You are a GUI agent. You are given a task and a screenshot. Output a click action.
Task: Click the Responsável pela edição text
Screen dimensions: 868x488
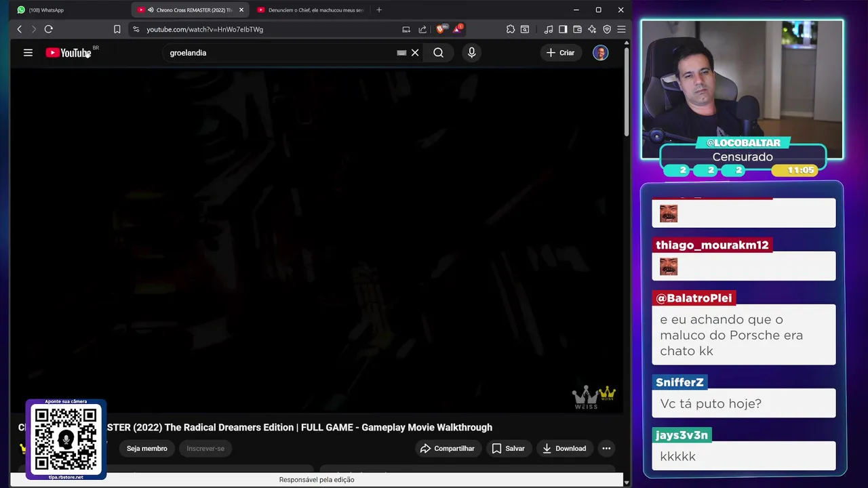(317, 480)
